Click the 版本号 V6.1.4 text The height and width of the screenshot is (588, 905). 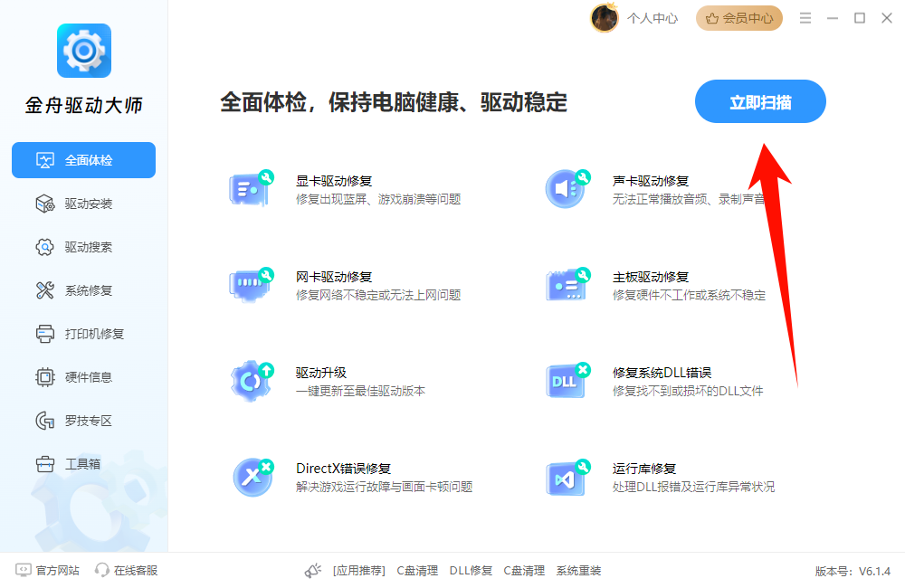pos(853,572)
